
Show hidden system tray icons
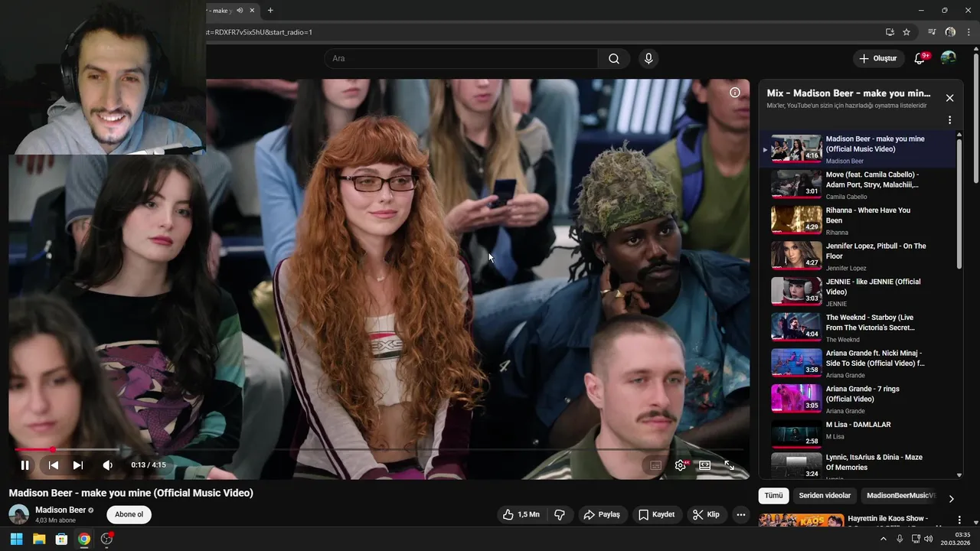click(883, 539)
